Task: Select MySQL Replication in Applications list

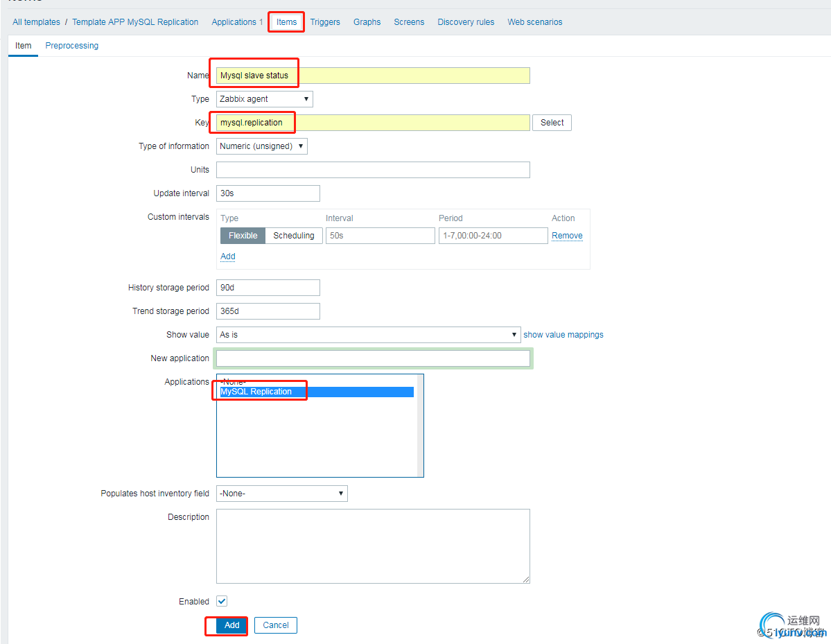Action: pyautogui.click(x=317, y=392)
